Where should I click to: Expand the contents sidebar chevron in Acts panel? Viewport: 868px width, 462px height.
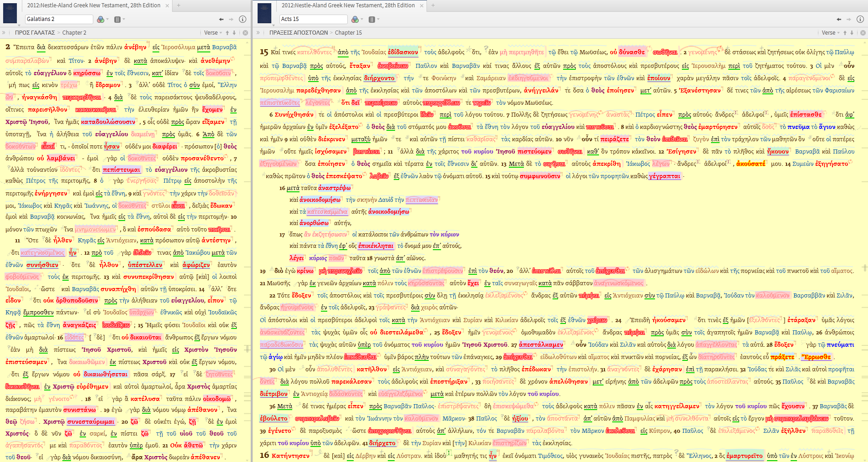tap(258, 33)
